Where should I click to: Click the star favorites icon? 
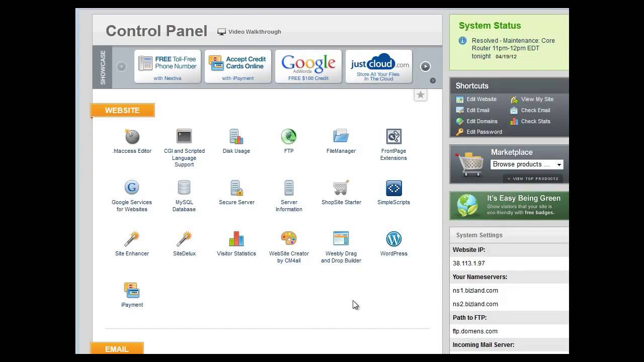(x=421, y=95)
